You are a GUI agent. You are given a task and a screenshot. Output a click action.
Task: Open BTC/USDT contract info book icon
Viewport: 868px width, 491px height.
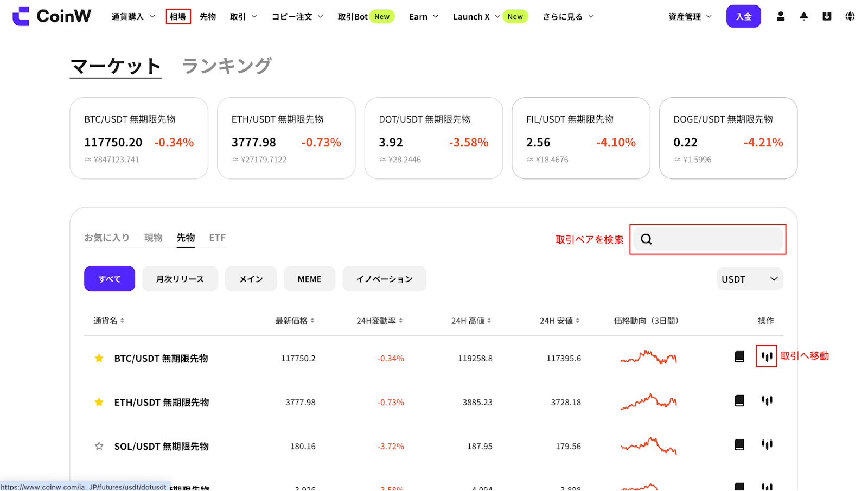739,356
